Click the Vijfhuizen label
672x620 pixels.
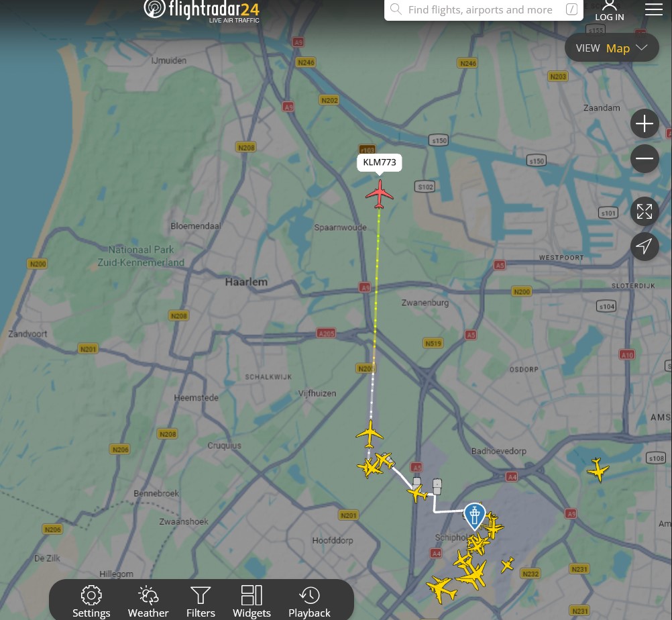pyautogui.click(x=317, y=394)
